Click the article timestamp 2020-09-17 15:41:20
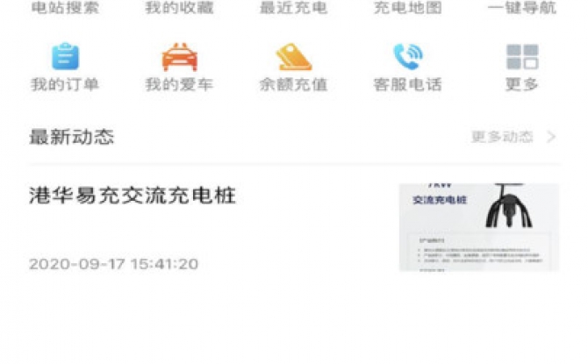The image size is (588, 364). 113,264
